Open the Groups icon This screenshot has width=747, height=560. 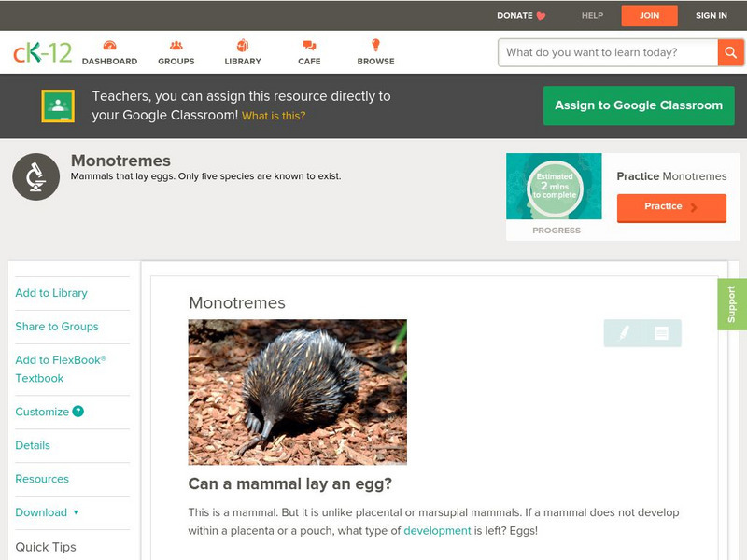click(x=176, y=46)
